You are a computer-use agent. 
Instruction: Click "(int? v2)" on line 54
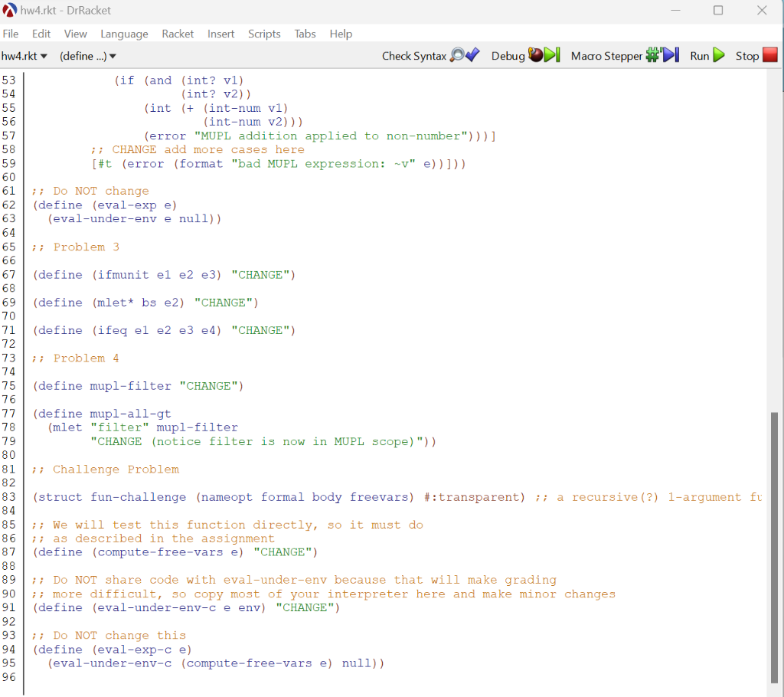212,94
